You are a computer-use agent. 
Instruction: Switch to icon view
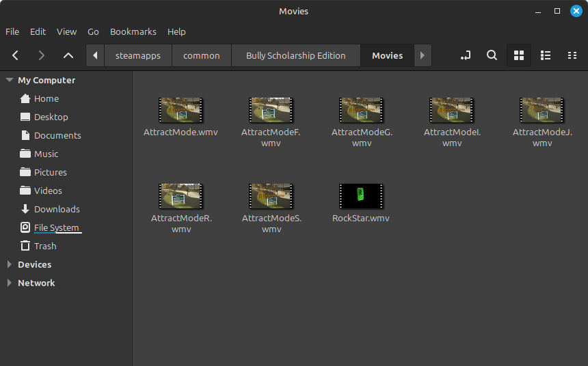coord(519,55)
